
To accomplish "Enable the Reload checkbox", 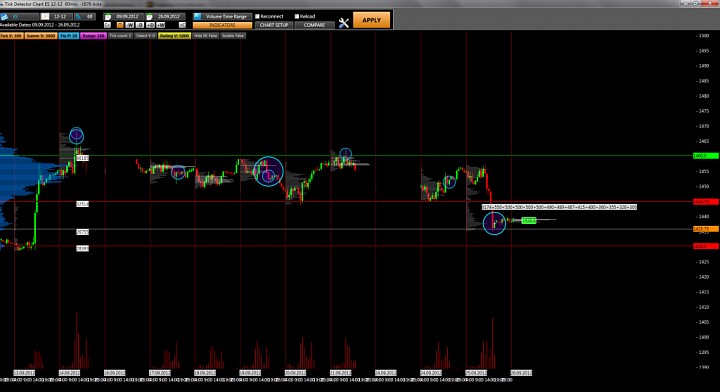I will [297, 17].
